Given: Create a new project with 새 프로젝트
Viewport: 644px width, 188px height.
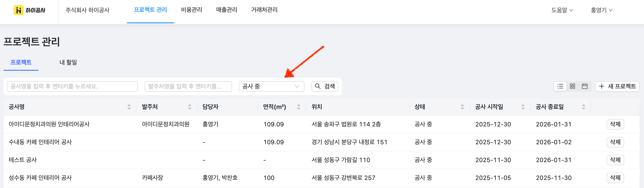Looking at the screenshot, I should point(617,86).
